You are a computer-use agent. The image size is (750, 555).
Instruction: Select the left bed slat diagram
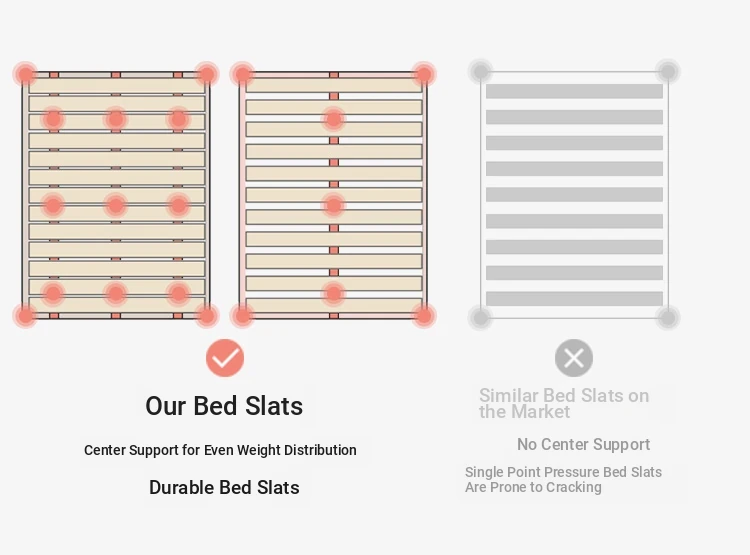pyautogui.click(x=116, y=195)
